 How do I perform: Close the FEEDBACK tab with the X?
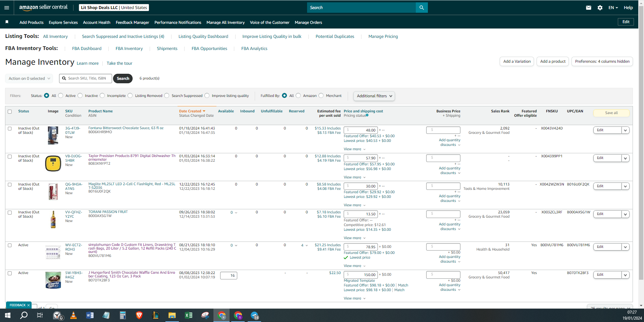click(x=29, y=305)
